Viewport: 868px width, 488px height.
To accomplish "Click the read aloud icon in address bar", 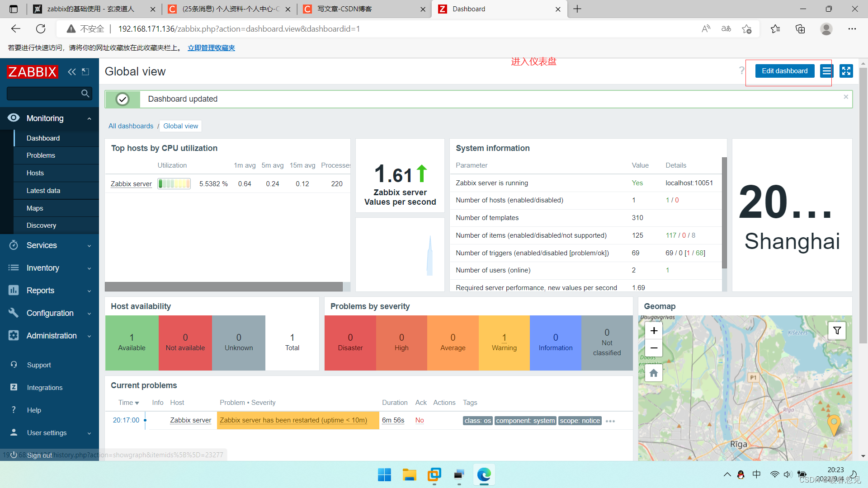I will 706,29.
